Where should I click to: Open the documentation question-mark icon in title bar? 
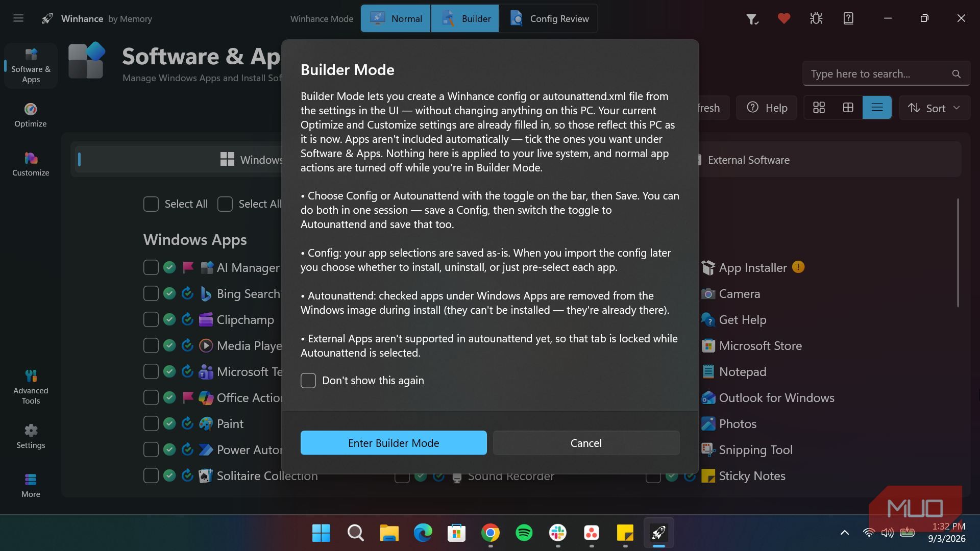[x=848, y=18]
